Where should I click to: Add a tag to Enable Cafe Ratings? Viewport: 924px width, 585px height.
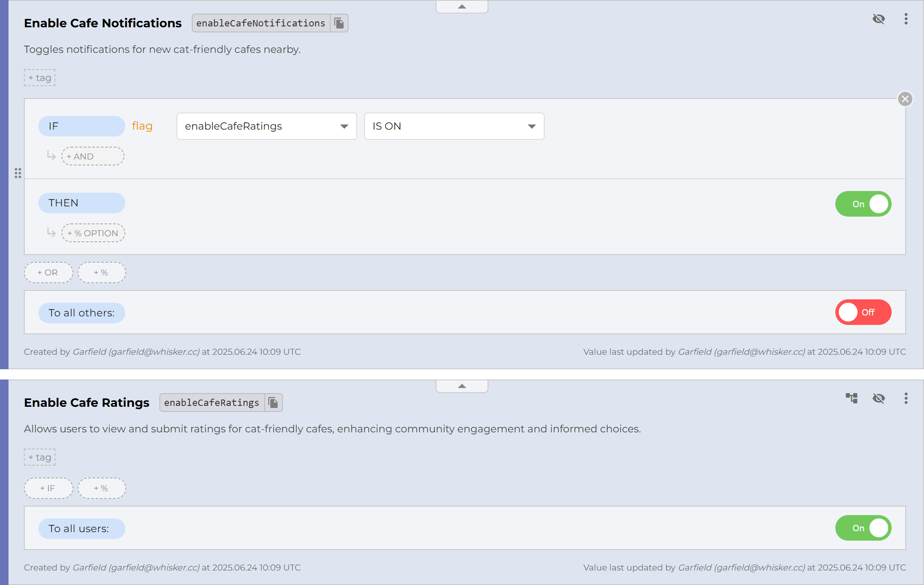click(x=40, y=457)
